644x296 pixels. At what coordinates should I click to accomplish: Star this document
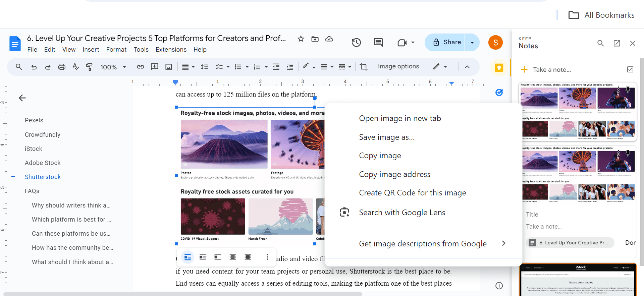click(301, 39)
